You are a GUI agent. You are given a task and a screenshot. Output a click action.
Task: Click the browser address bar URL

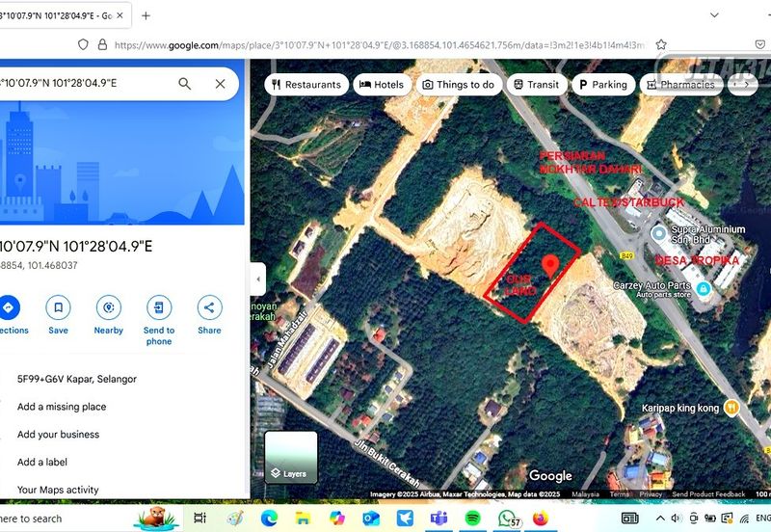[376, 44]
